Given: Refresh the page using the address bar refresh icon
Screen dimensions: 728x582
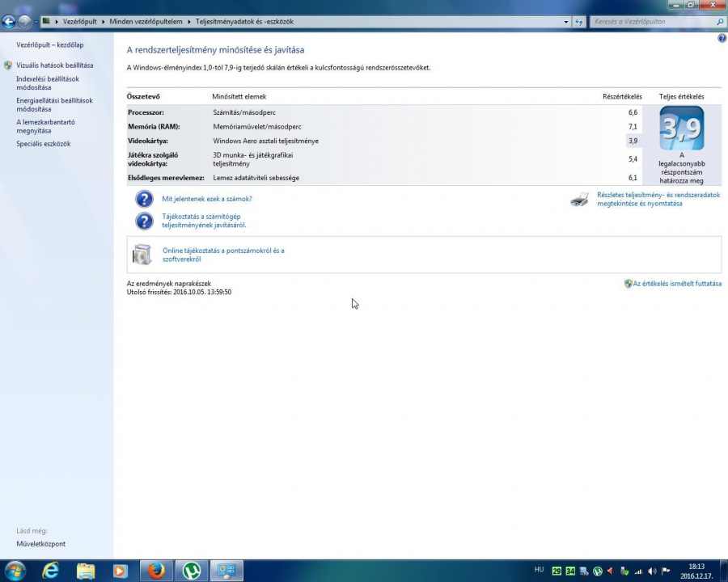Looking at the screenshot, I should 578,22.
